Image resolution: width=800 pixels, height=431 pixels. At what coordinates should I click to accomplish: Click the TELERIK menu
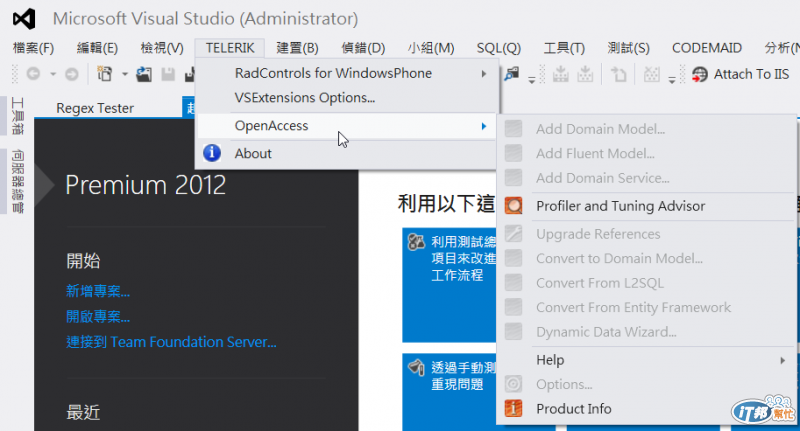230,48
